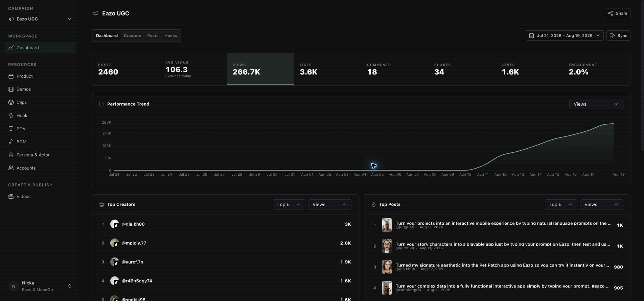Image resolution: width=644 pixels, height=301 pixels.
Task: Click the end of the trend line near Aug 19
Action: [613, 124]
